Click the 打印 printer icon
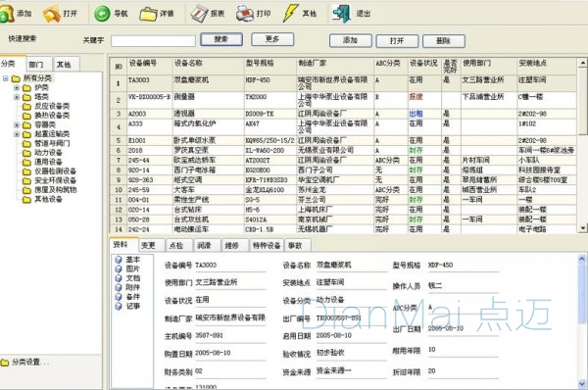 (245, 14)
